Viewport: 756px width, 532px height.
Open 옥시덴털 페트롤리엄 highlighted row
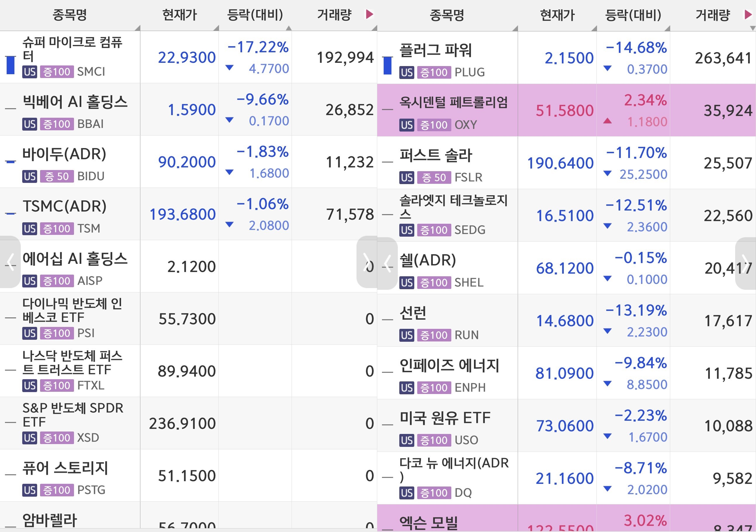pyautogui.click(x=566, y=110)
